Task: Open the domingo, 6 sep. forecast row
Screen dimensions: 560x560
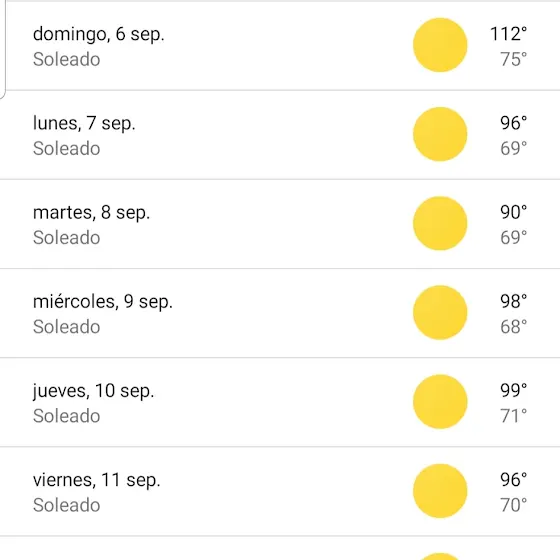Action: [x=280, y=46]
